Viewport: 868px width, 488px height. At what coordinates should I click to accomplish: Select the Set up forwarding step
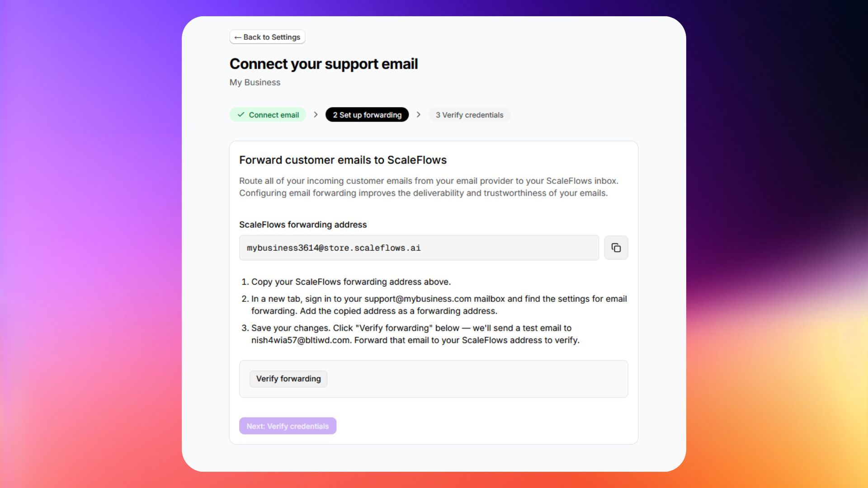point(367,115)
